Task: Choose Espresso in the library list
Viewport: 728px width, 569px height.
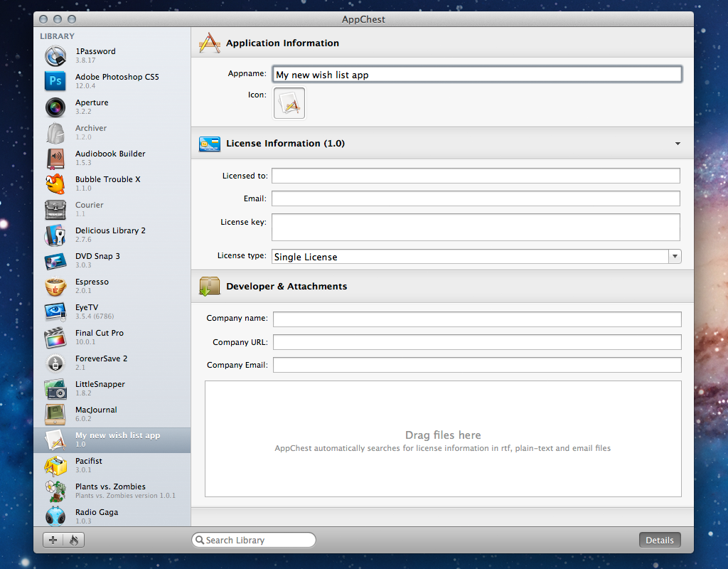Action: coord(92,282)
